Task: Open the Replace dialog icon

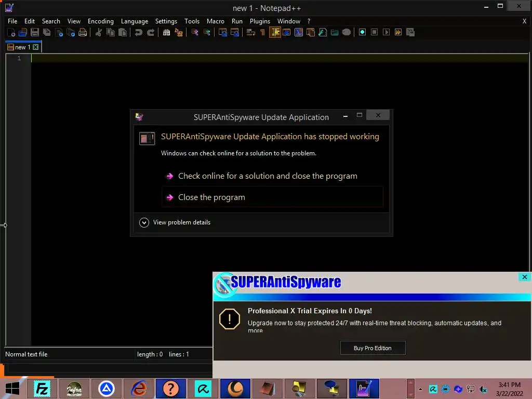Action: tap(179, 33)
